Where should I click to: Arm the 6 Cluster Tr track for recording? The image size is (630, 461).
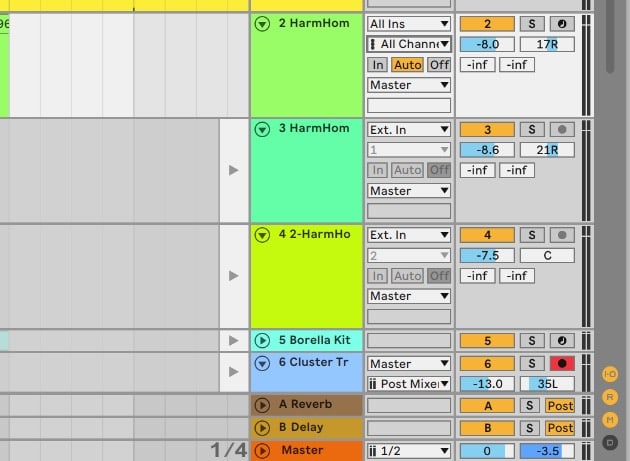[562, 364]
